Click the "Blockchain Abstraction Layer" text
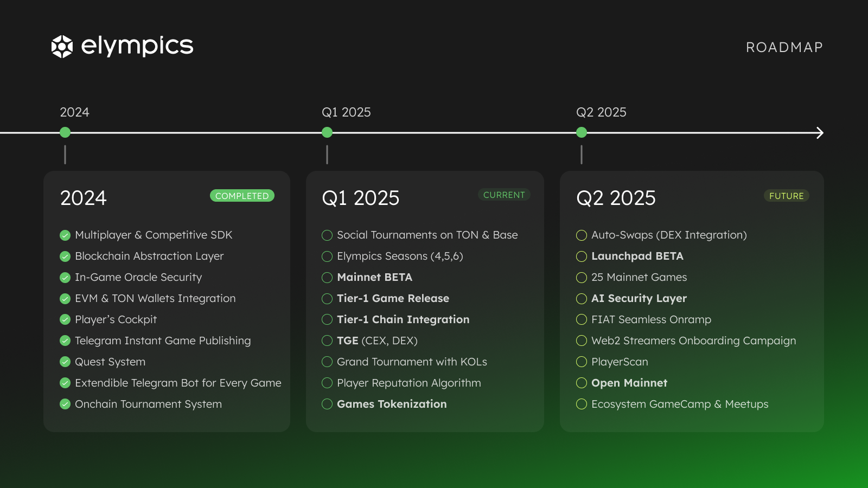Viewport: 868px width, 488px height. pos(149,256)
